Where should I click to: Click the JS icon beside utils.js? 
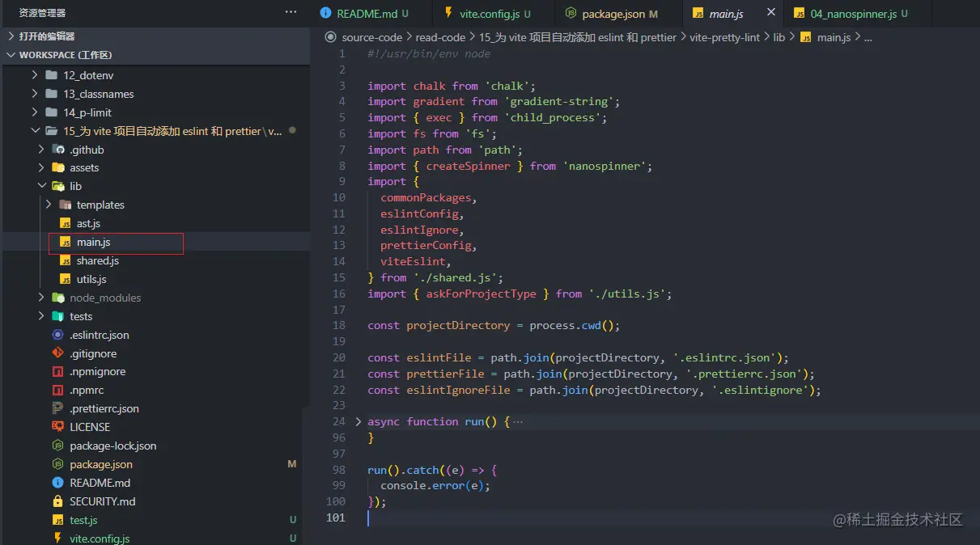[x=66, y=279]
